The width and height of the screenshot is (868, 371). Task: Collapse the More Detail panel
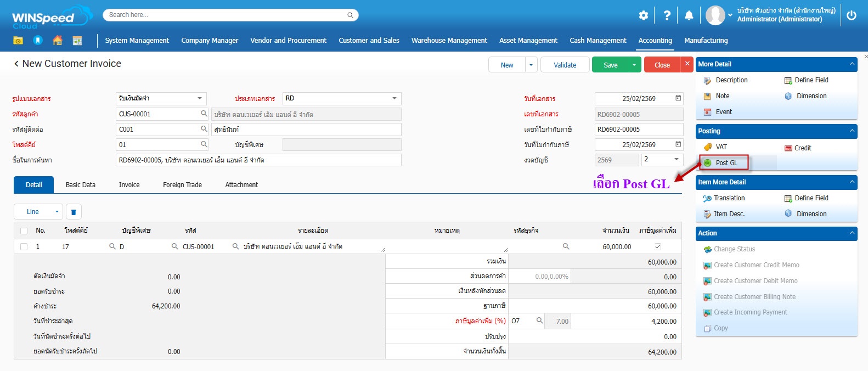852,64
